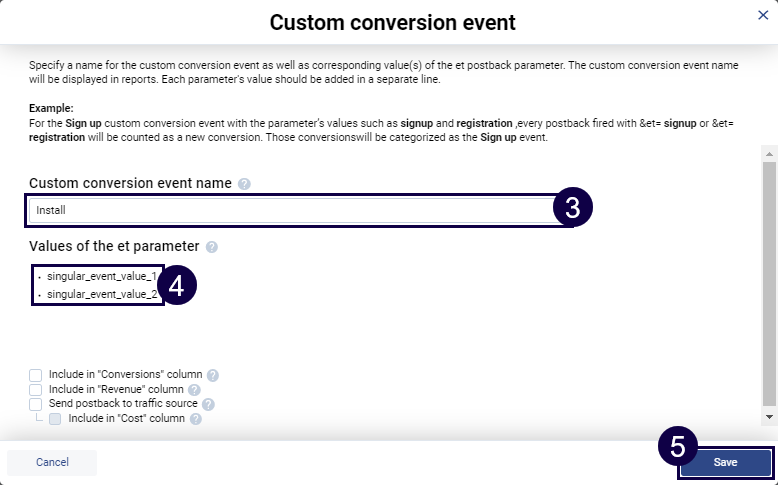Image resolution: width=778 pixels, height=485 pixels.
Task: Click the singular_event_value_2 line
Action: coord(102,294)
